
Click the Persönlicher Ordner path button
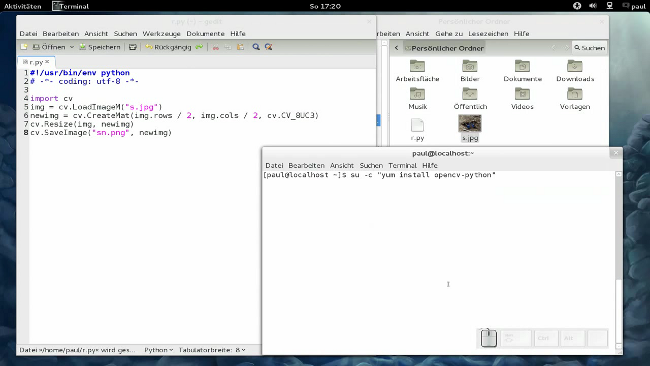444,48
